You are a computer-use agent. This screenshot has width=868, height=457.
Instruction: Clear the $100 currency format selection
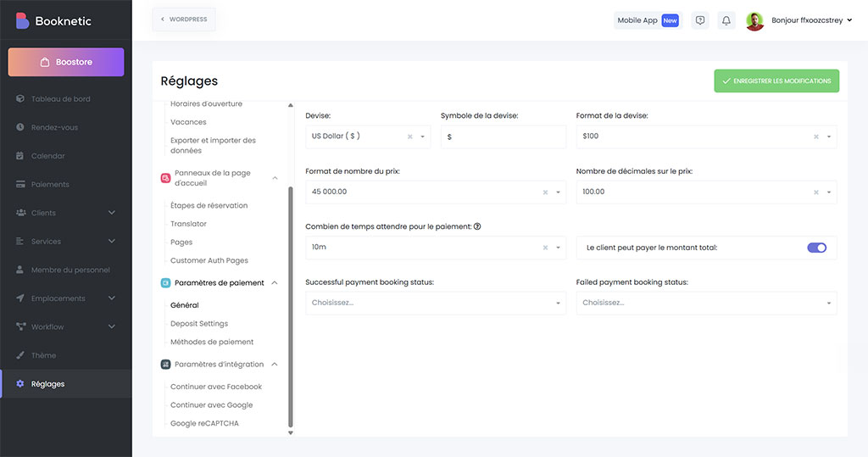tap(816, 137)
